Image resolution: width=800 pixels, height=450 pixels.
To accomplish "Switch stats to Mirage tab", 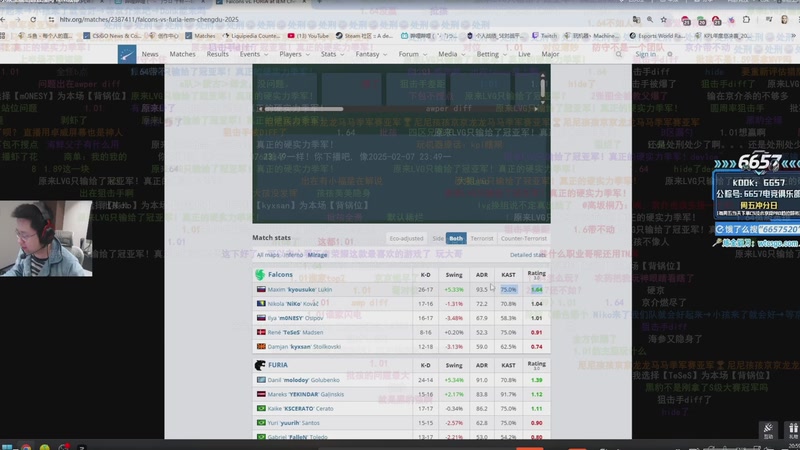I will 317,255.
